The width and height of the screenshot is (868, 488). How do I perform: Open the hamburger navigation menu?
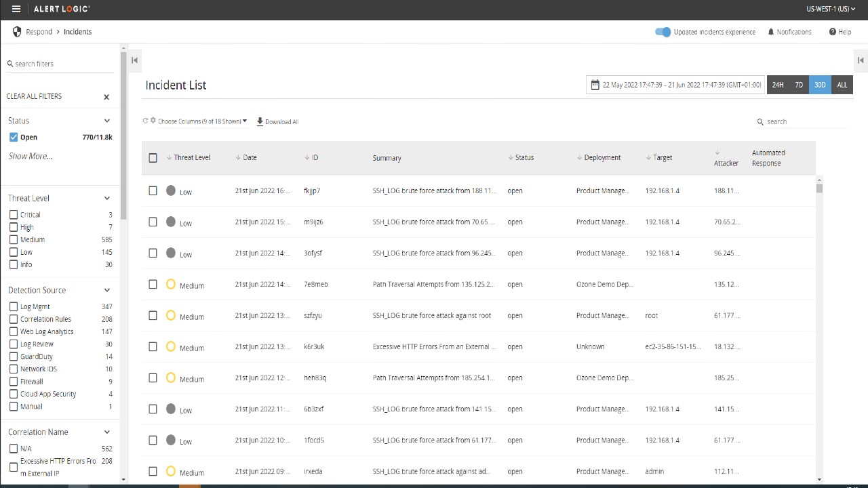coord(16,9)
